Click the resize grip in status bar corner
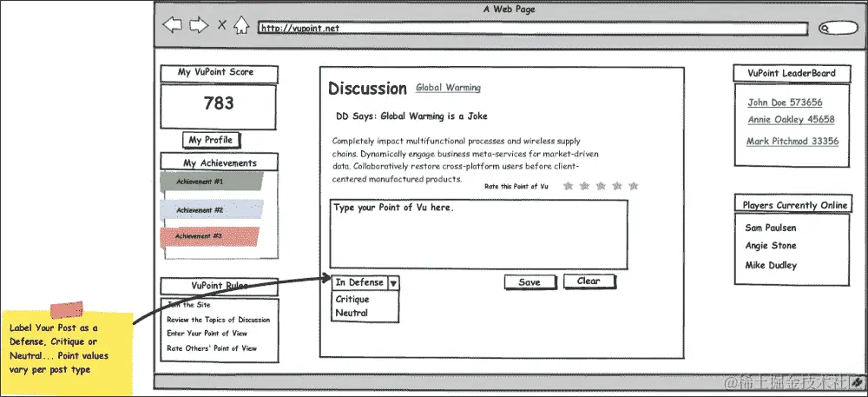Screen dimensions: 868x397 858,382
